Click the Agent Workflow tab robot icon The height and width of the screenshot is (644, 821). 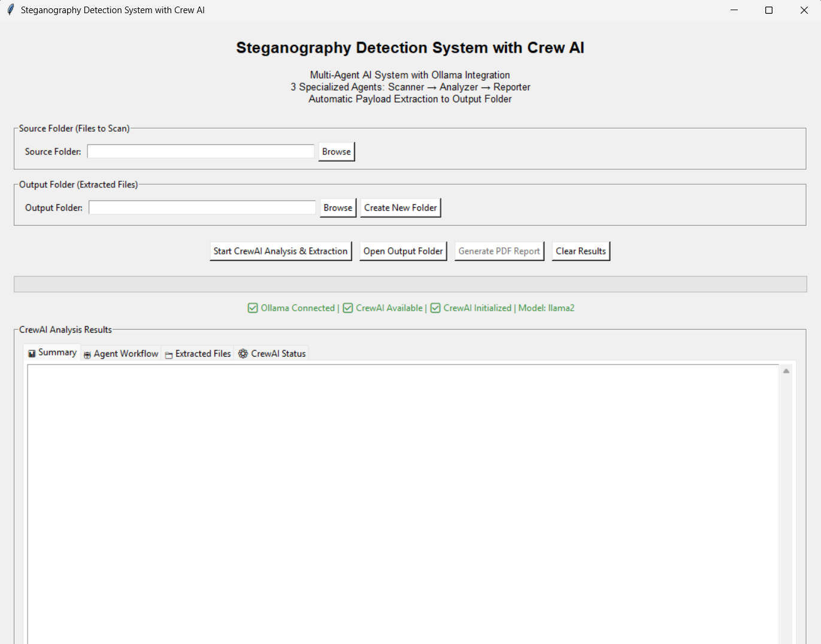pos(87,354)
